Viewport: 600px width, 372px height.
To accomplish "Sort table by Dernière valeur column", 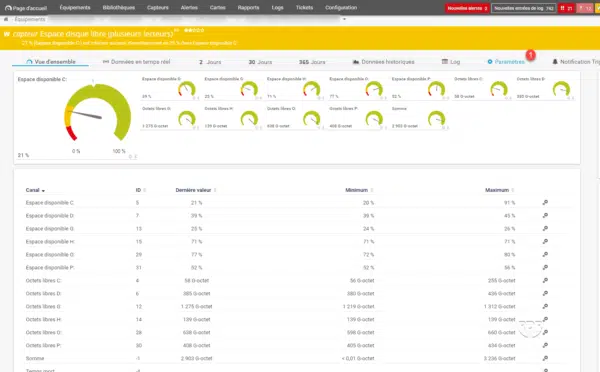I will click(x=196, y=190).
